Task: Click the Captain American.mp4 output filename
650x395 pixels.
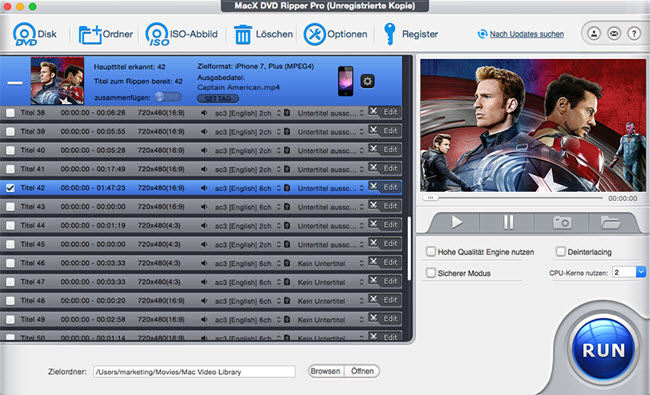Action: [238, 87]
